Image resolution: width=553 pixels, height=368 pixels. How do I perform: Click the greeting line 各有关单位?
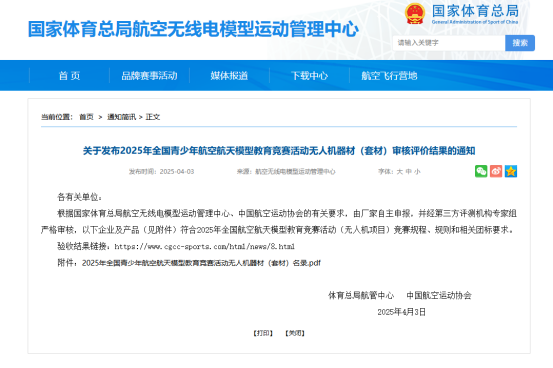[x=80, y=197]
